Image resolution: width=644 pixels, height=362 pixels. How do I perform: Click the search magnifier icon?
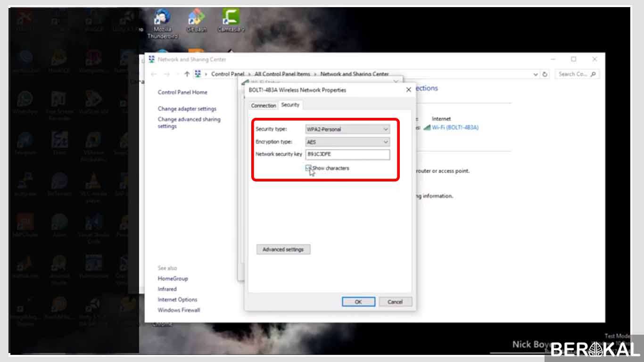tap(593, 74)
